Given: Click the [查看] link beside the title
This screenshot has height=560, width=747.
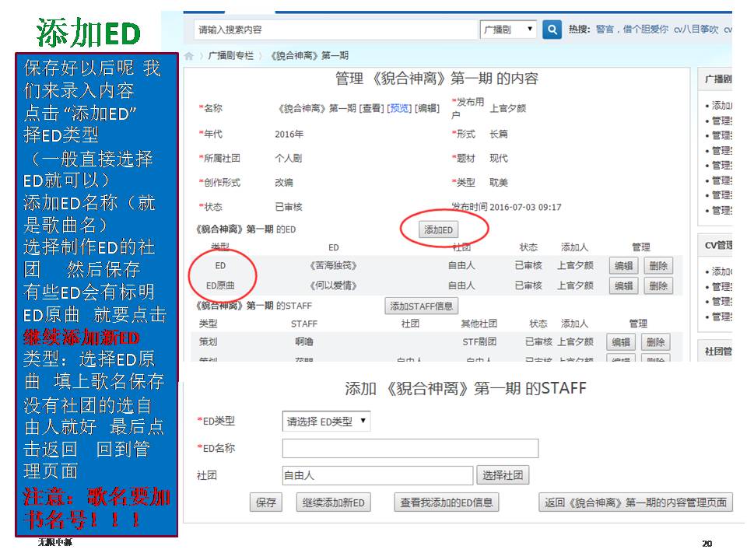Looking at the screenshot, I should tap(372, 108).
